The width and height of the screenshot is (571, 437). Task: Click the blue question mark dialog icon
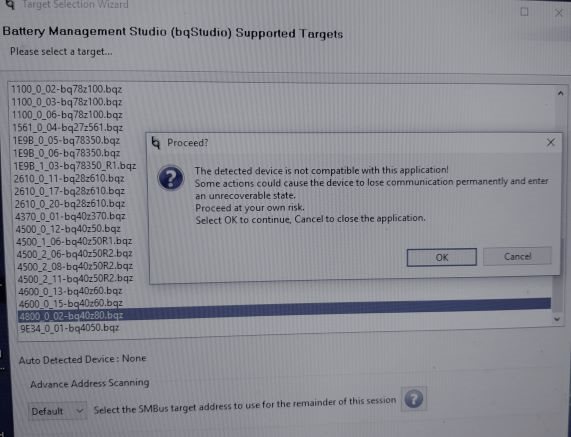(170, 178)
